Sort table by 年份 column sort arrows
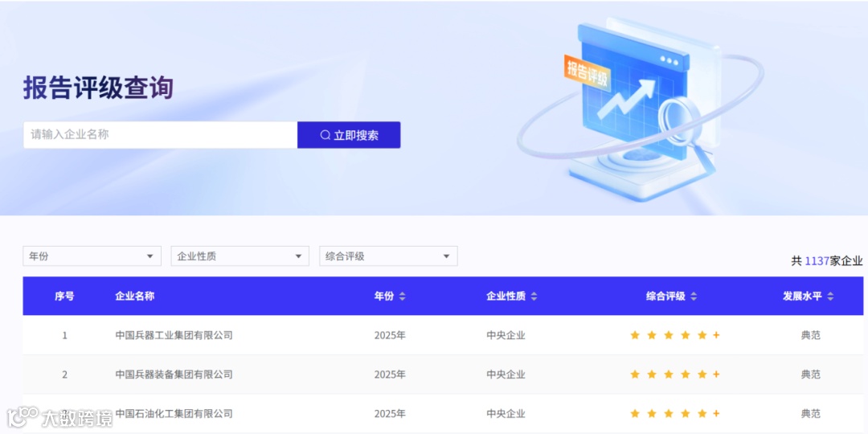Image resolution: width=868 pixels, height=434 pixels. (x=403, y=297)
